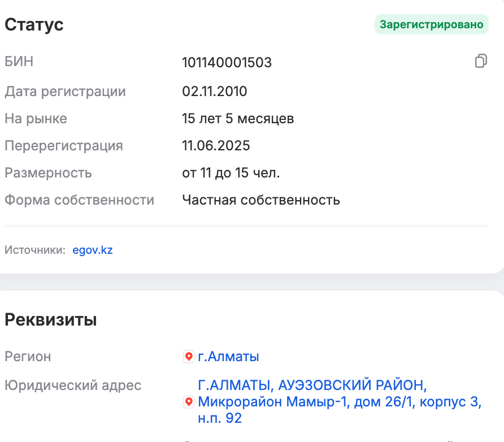The width and height of the screenshot is (504, 442).
Task: Select the БИН value 101140001503
Action: 227,62
